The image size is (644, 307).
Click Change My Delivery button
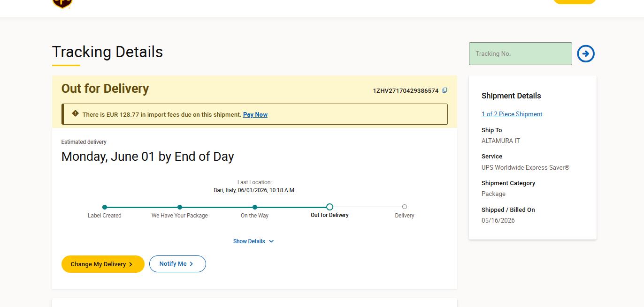[103, 264]
